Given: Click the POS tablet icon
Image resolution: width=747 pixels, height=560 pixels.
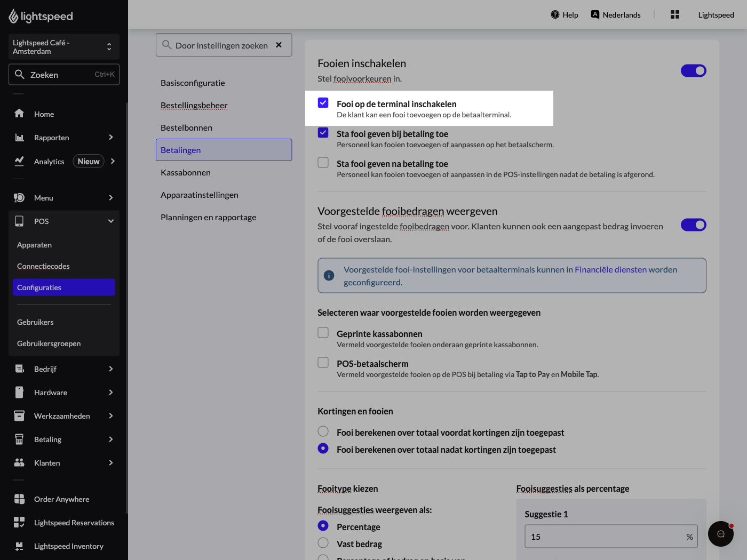Looking at the screenshot, I should 19,221.
